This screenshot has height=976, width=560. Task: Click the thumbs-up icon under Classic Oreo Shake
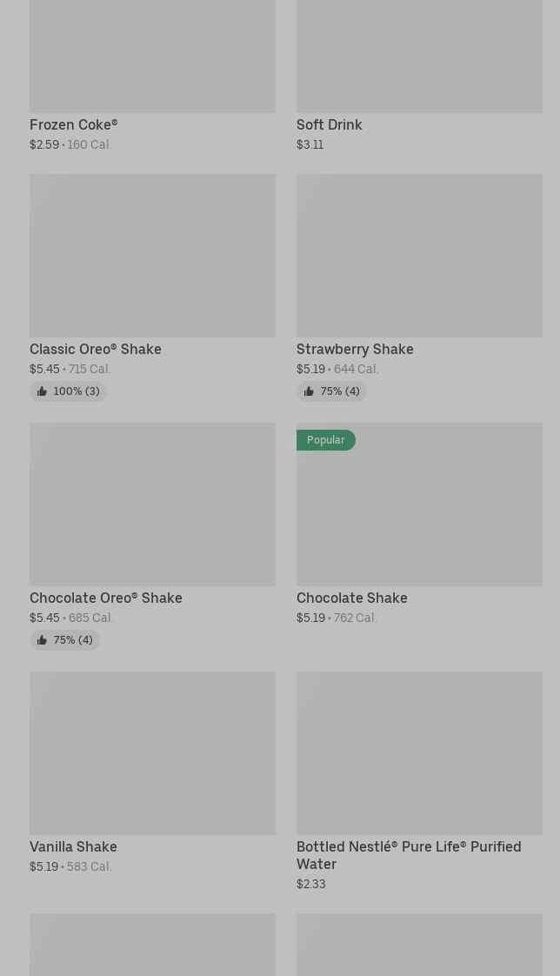coord(42,391)
